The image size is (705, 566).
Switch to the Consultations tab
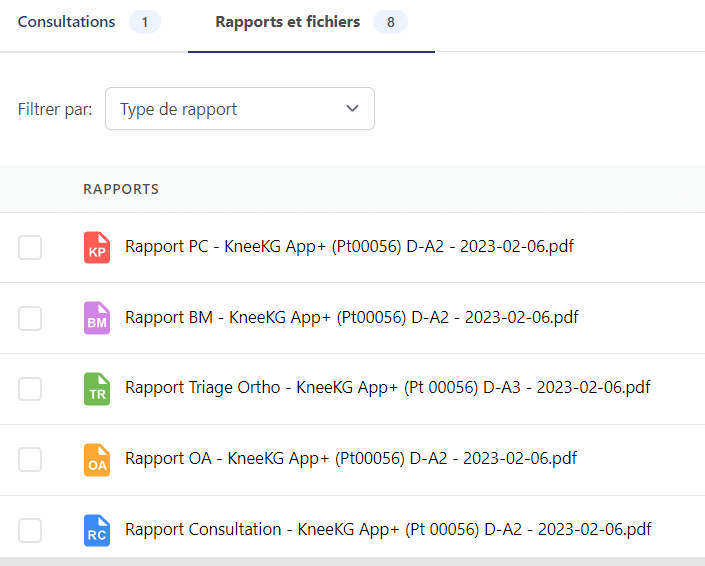[67, 22]
